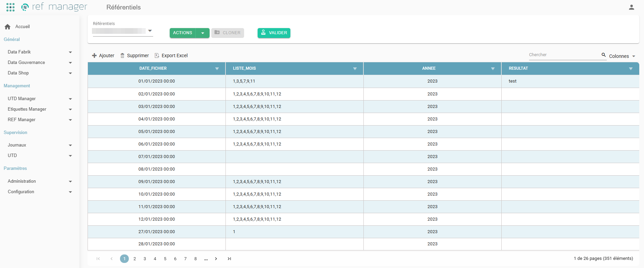Image resolution: width=644 pixels, height=268 pixels.
Task: Select cell 27/01/2023 00:00
Action: point(157,232)
